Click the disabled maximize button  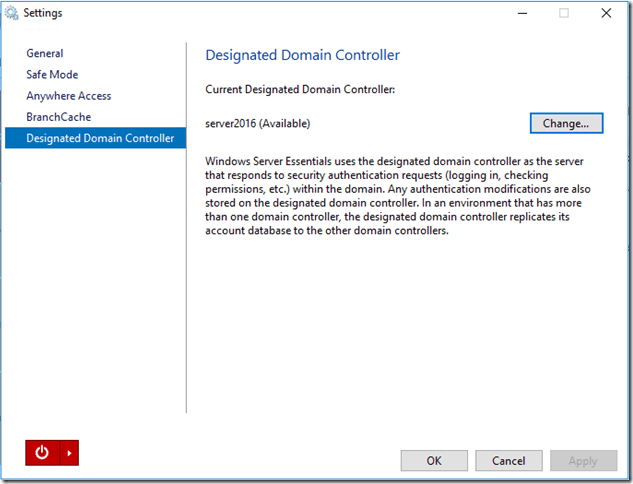pyautogui.click(x=564, y=13)
